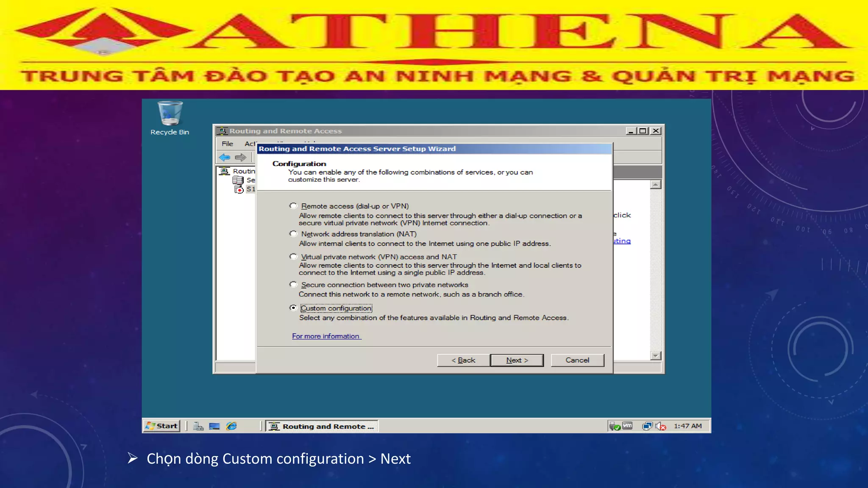Click the gray Forward arrow in toolbar
This screenshot has height=488, width=868.
pyautogui.click(x=240, y=158)
